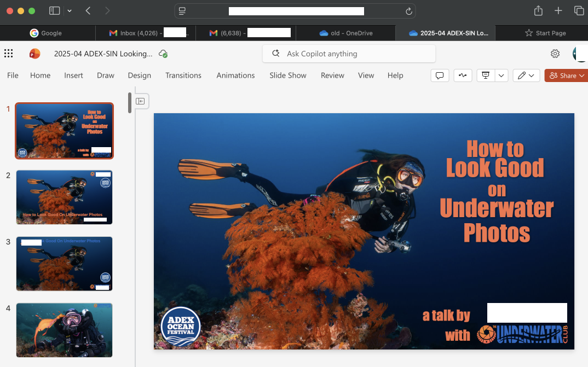Collapse the slide thumbnail pane
This screenshot has width=588, height=367.
click(x=140, y=101)
